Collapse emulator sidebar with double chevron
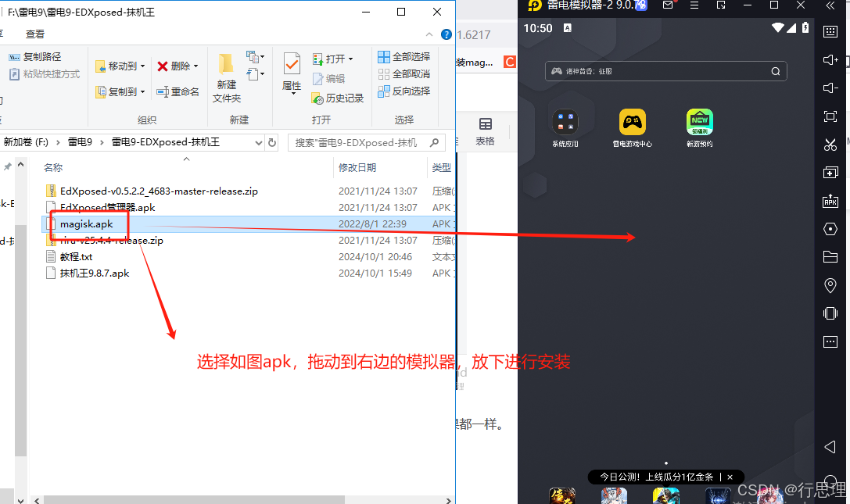This screenshot has height=504, width=850. 830,5
